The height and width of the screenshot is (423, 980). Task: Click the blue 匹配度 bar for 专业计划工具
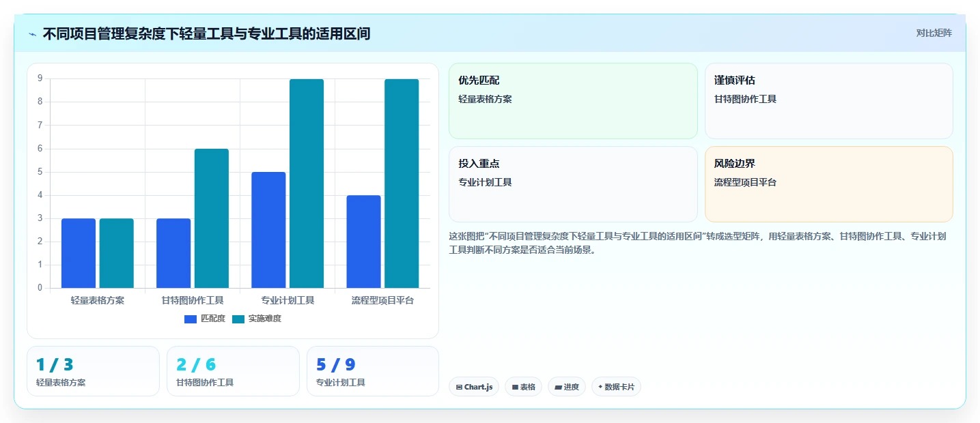[268, 230]
